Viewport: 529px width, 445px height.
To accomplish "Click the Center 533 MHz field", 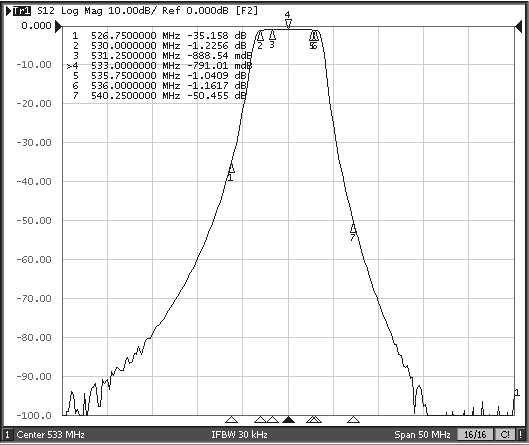I will click(50, 435).
